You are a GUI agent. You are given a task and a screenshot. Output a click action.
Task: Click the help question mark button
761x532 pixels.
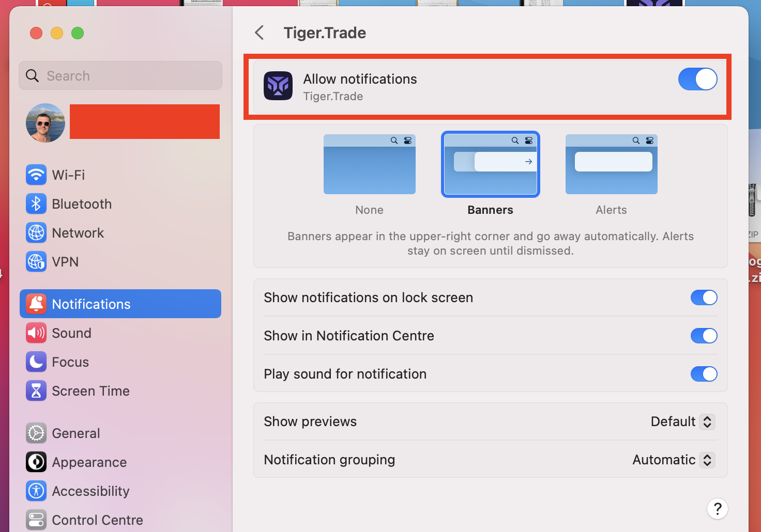(717, 509)
